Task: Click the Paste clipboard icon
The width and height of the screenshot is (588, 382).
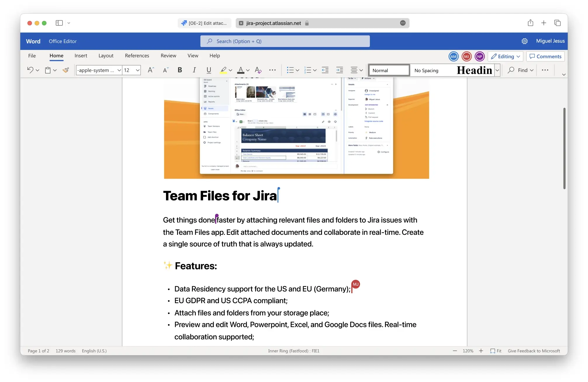Action: (48, 70)
